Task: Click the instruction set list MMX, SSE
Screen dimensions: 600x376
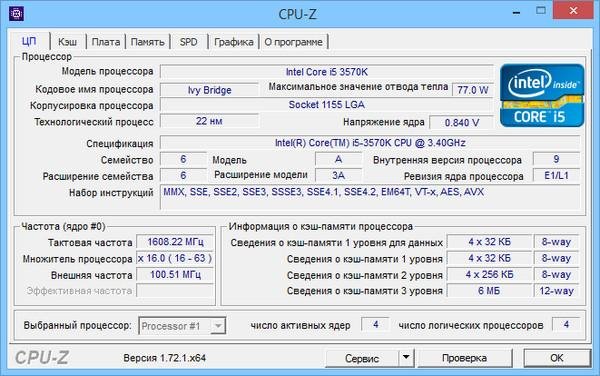Action: (x=370, y=197)
